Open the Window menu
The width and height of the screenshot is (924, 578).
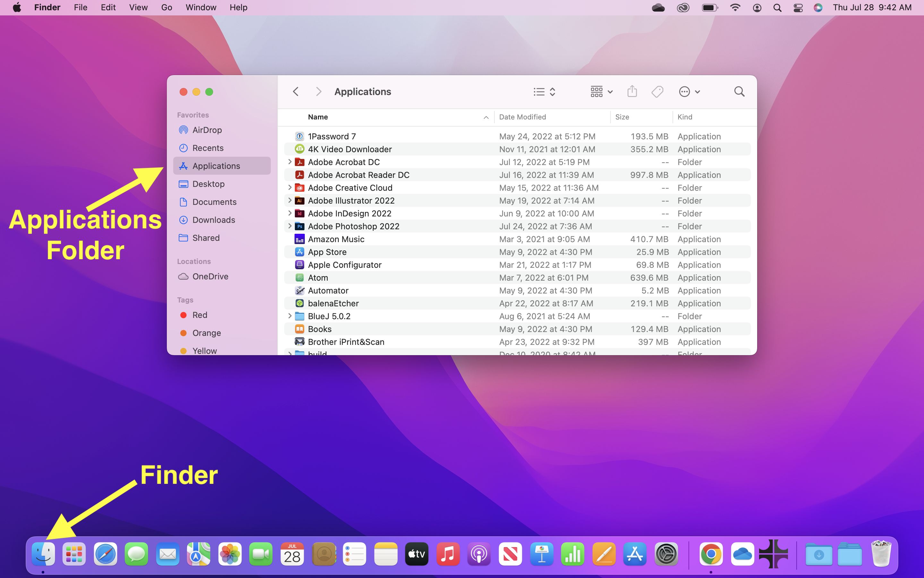click(201, 8)
